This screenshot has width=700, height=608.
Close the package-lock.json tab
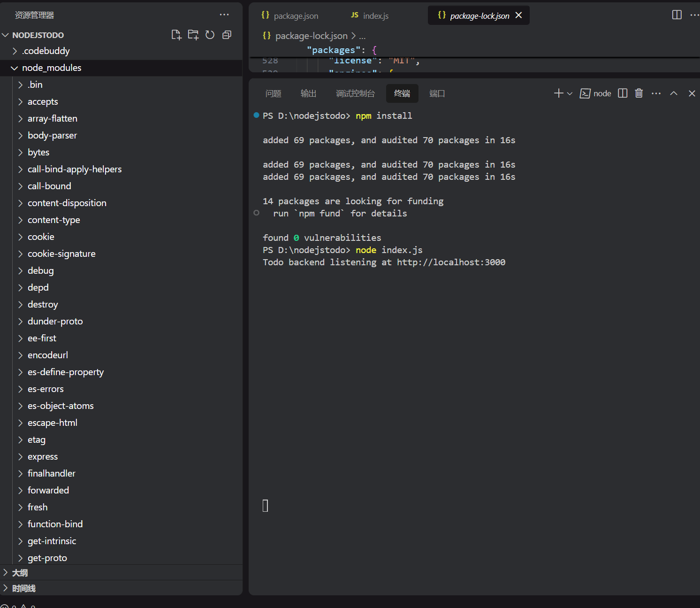(x=518, y=15)
